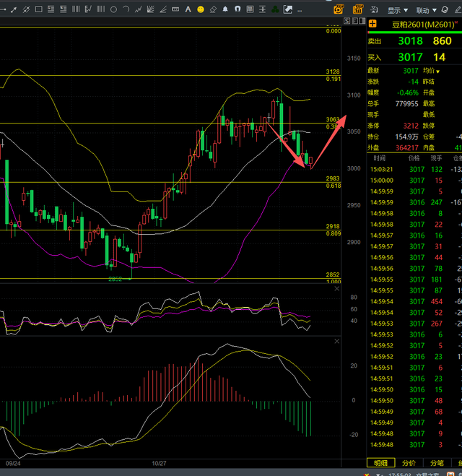
Task: Click the 涨停 limit price 3212
Action: pyautogui.click(x=411, y=126)
